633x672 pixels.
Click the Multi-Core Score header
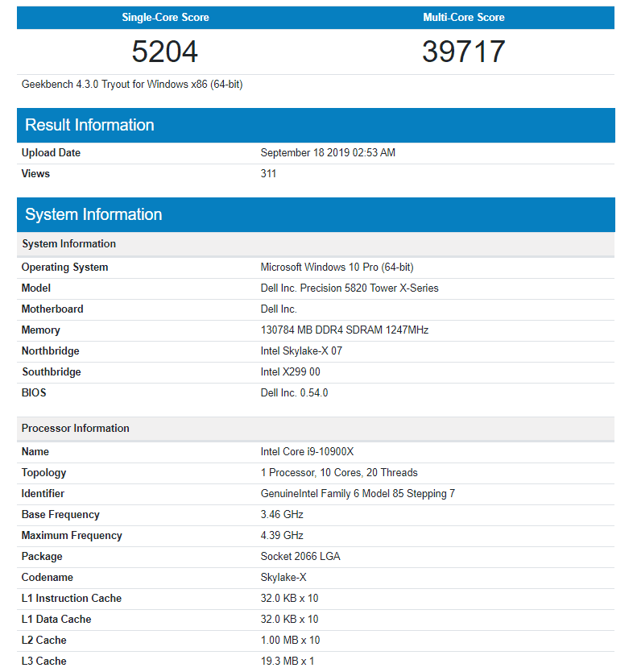pos(464,17)
